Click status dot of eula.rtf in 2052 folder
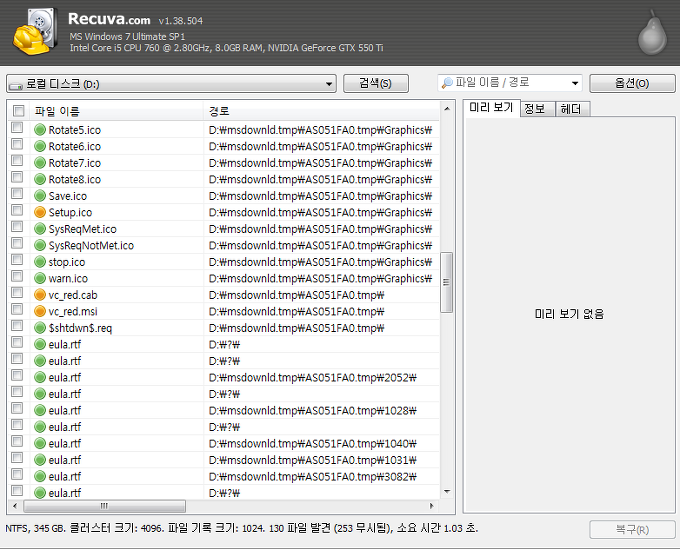 pyautogui.click(x=40, y=377)
